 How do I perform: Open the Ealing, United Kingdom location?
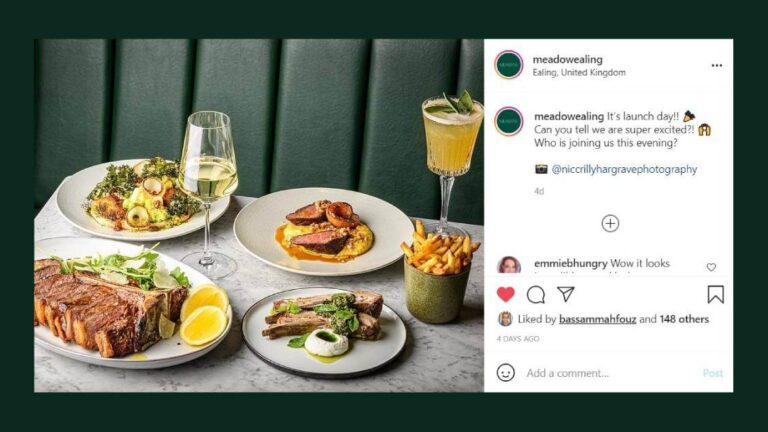(579, 73)
